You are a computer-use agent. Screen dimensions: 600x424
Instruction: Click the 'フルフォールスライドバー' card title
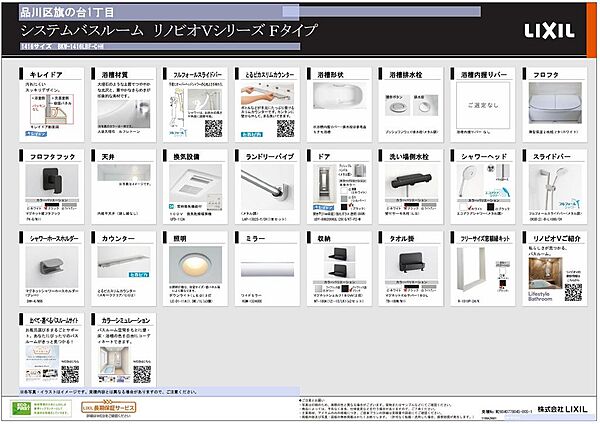pyautogui.click(x=197, y=75)
